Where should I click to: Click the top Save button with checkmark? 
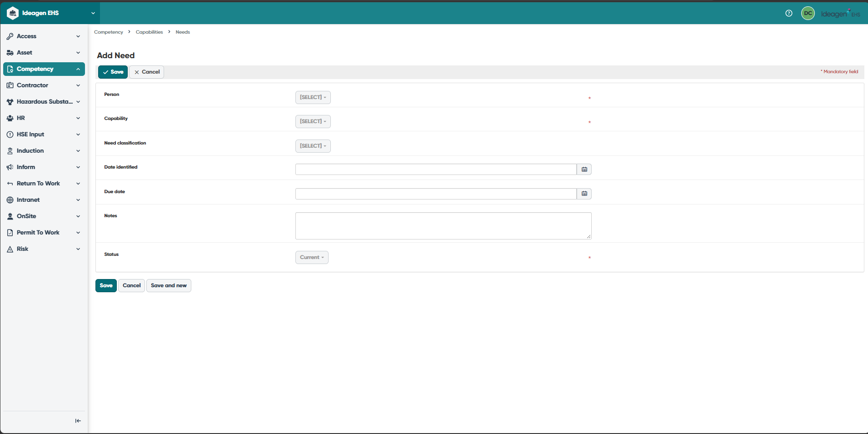113,72
